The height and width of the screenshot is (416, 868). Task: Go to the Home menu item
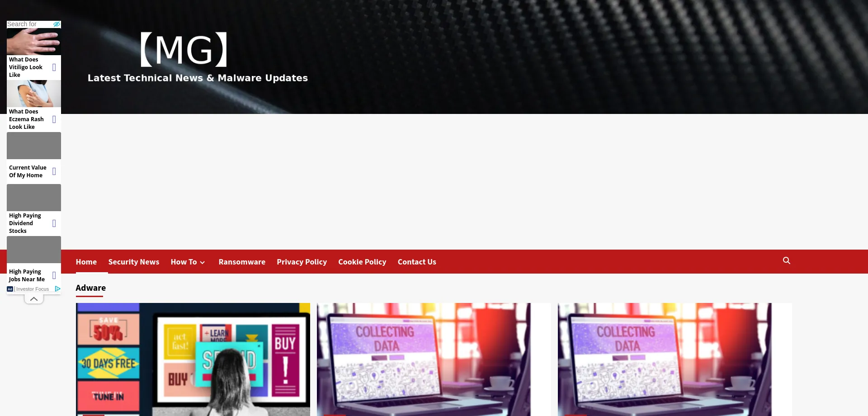(x=86, y=262)
